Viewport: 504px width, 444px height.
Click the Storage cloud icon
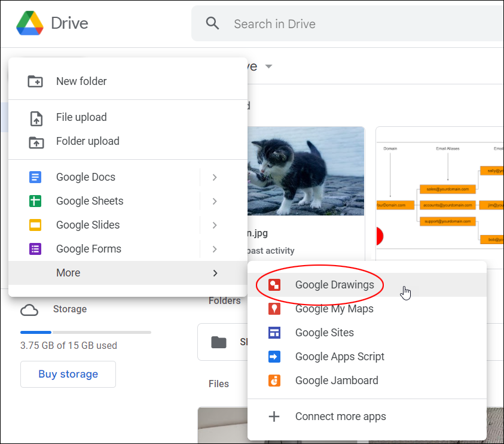point(29,310)
